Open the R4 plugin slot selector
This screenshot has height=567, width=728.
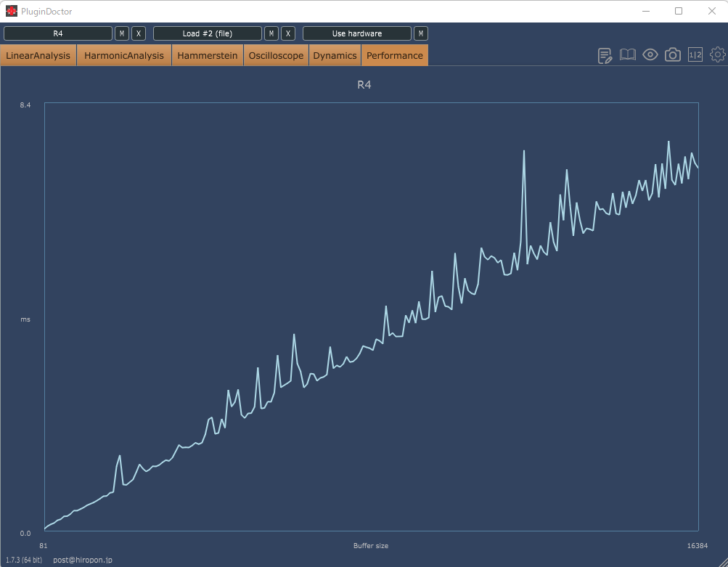58,33
